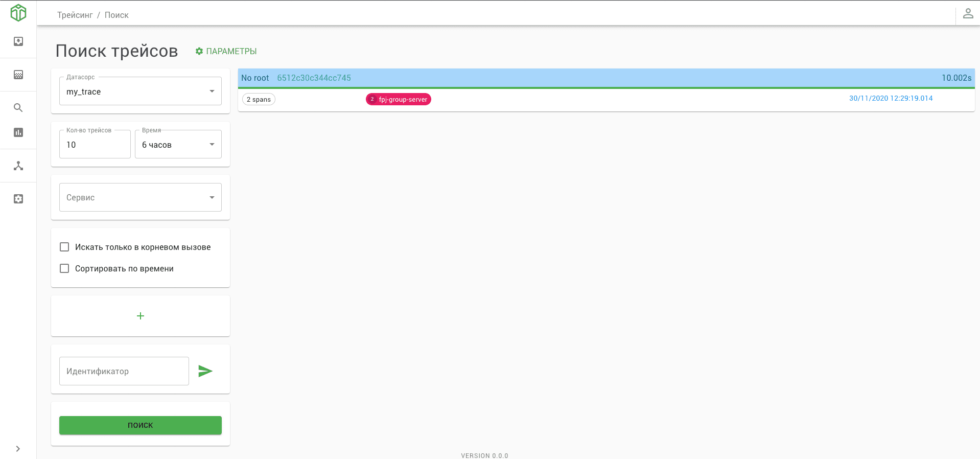The height and width of the screenshot is (459, 980).
Task: Expand the sidebar with chevron arrow
Action: [18, 449]
